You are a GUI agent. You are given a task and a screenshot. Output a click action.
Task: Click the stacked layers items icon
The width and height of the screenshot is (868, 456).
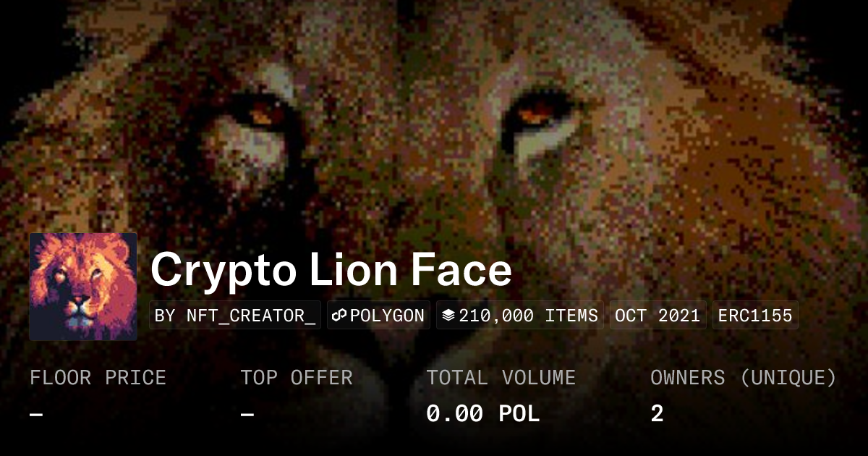[x=448, y=316]
